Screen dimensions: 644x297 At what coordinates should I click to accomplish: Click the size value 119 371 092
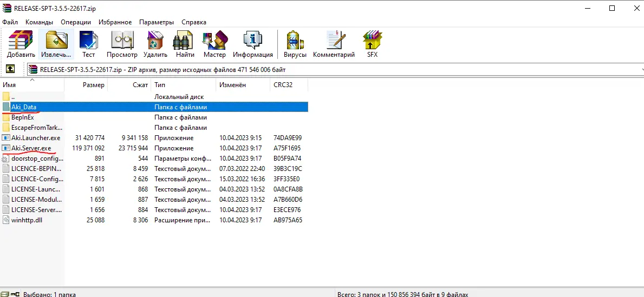(x=88, y=148)
